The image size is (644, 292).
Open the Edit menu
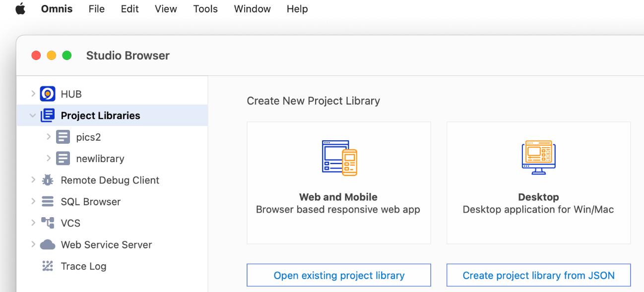pos(130,9)
